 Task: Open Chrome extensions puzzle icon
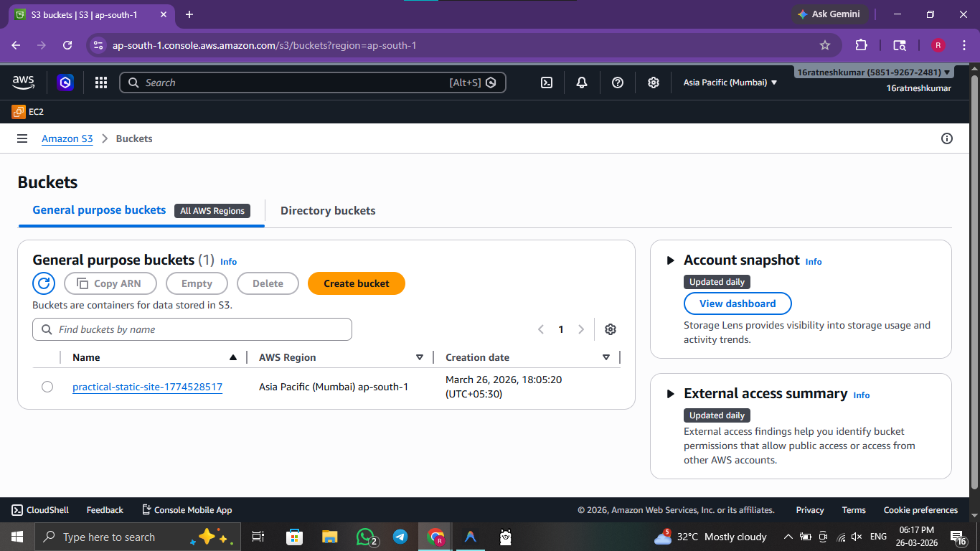coord(862,45)
